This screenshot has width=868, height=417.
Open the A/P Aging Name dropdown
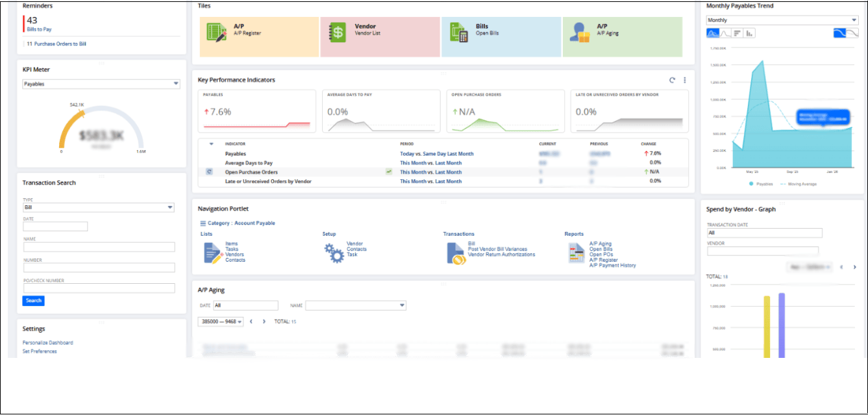click(x=356, y=305)
